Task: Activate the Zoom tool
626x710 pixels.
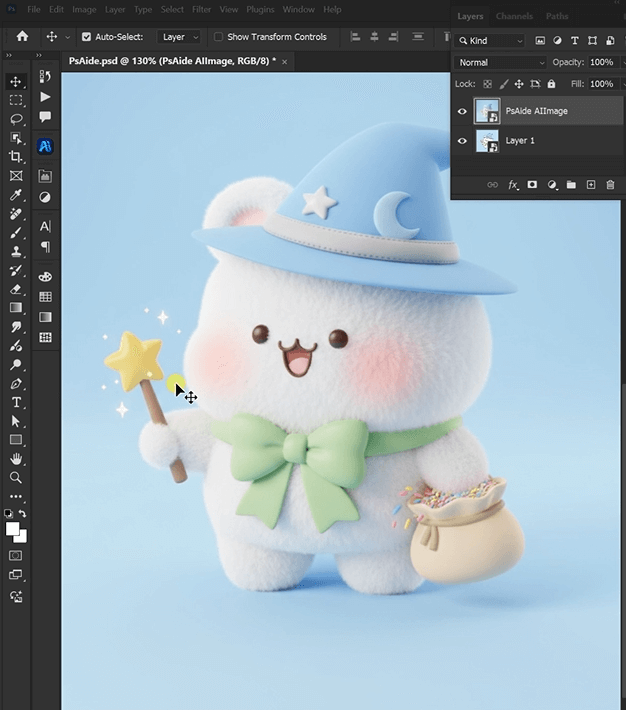Action: click(x=16, y=477)
